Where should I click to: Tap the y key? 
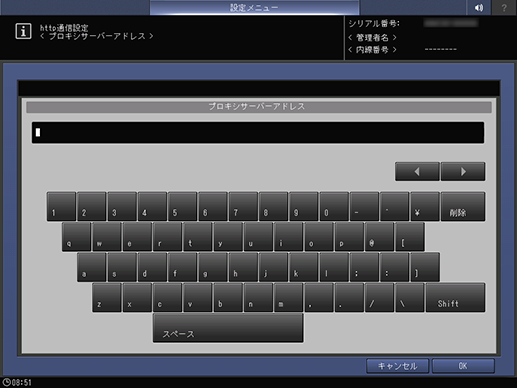(x=228, y=237)
